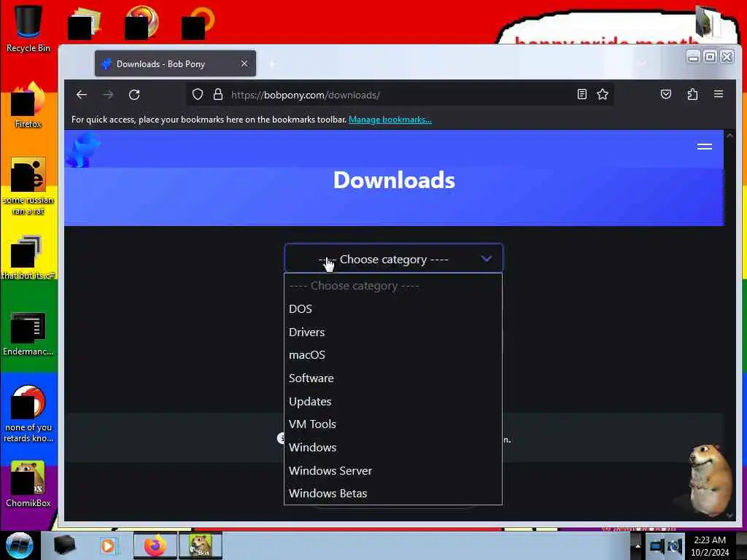Open the Pocket save icon

click(666, 94)
